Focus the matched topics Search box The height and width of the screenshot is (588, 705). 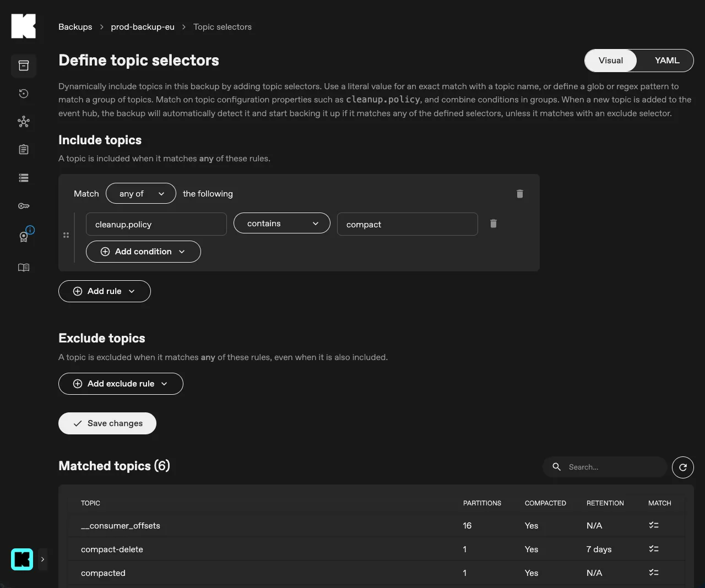click(605, 467)
